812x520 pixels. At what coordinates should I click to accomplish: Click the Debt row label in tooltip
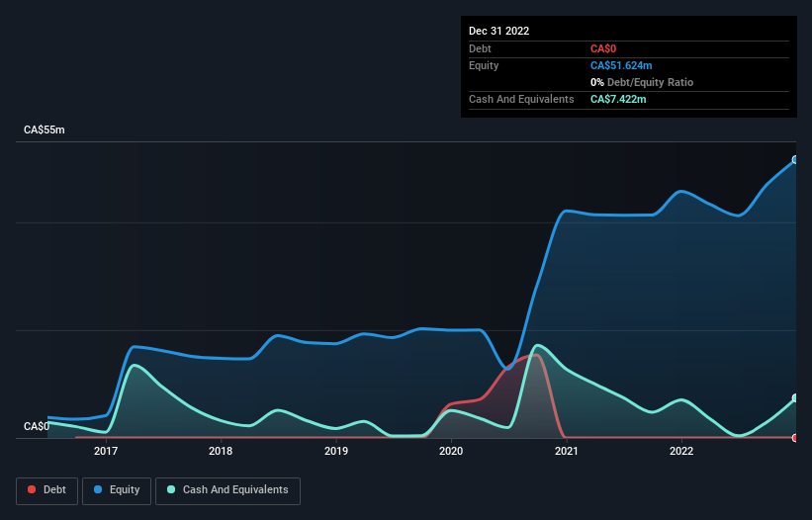480,48
